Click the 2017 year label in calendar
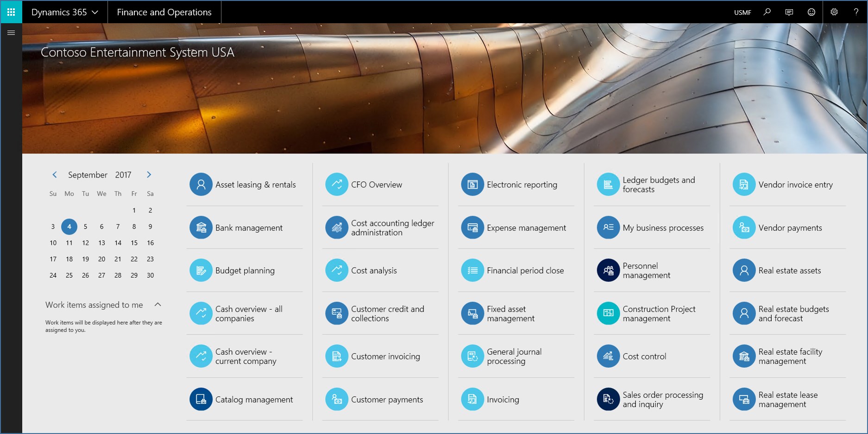This screenshot has width=868, height=434. [x=123, y=175]
